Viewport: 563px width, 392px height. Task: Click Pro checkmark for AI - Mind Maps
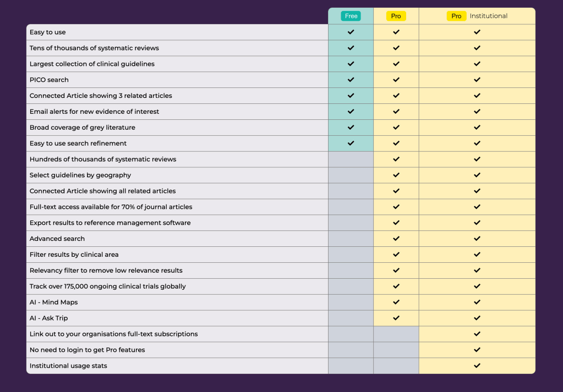(396, 302)
